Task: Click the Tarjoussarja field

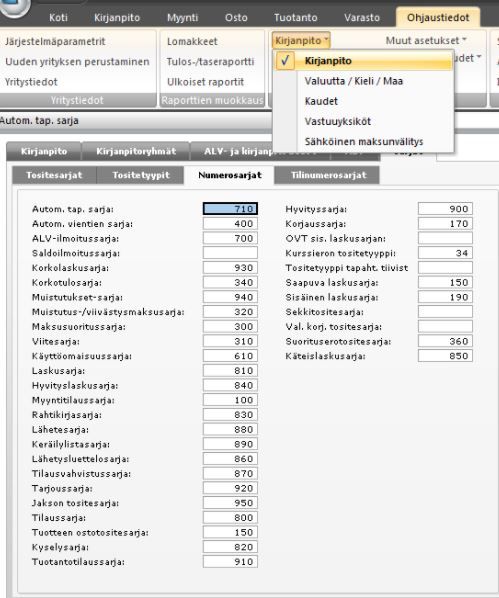Action: (230, 488)
